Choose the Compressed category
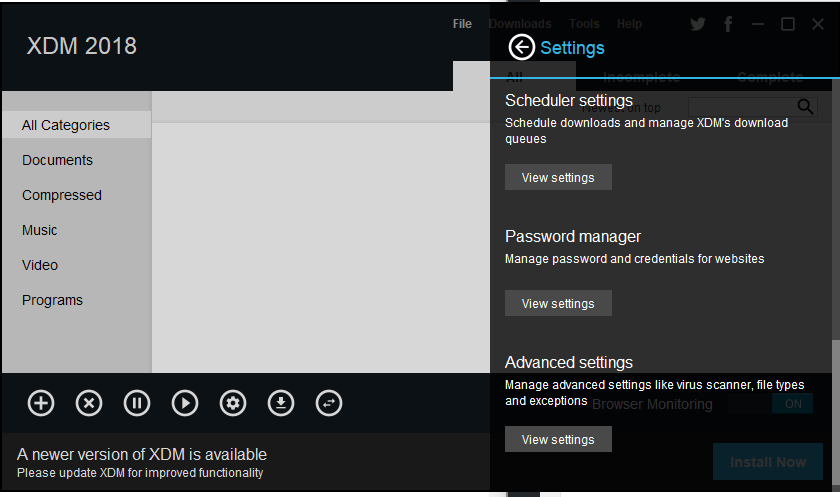This screenshot has width=840, height=497. tap(62, 195)
